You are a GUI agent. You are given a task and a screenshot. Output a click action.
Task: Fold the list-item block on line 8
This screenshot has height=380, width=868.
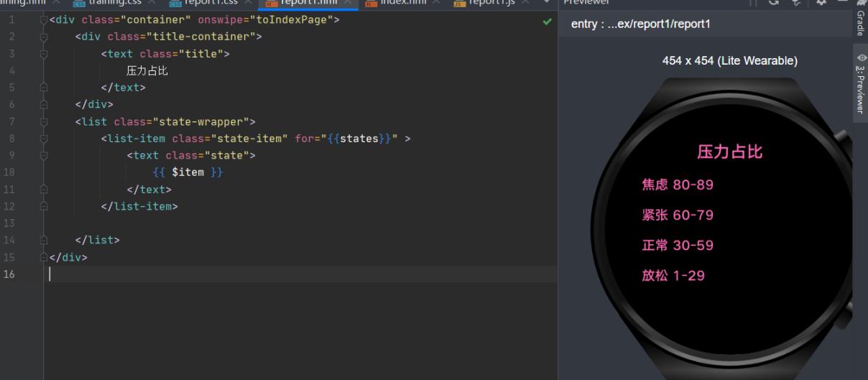(45, 139)
